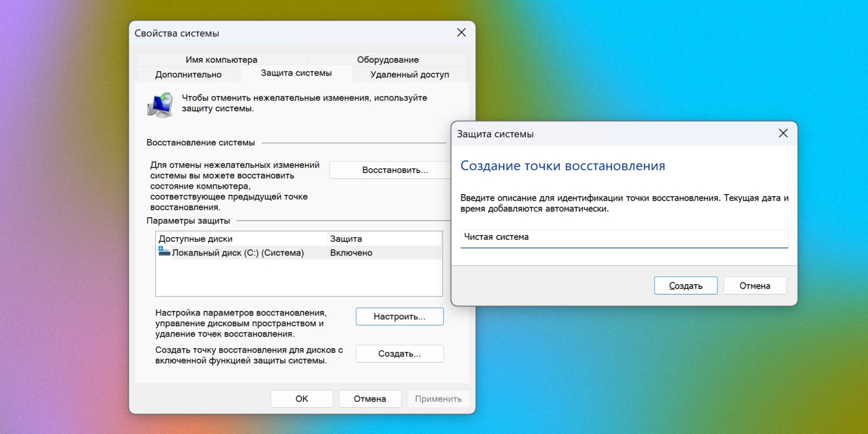The image size is (868, 434).
Task: Switch to the Оборудование tab
Action: coord(388,59)
